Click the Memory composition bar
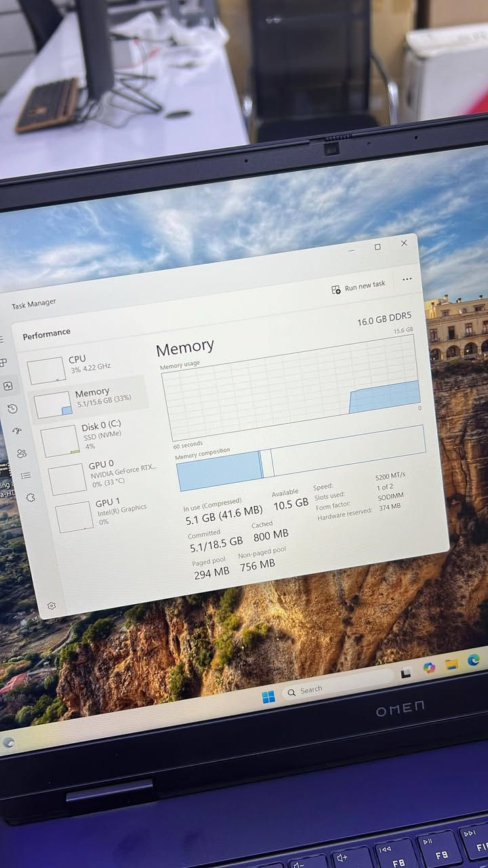488x868 pixels. tap(301, 458)
